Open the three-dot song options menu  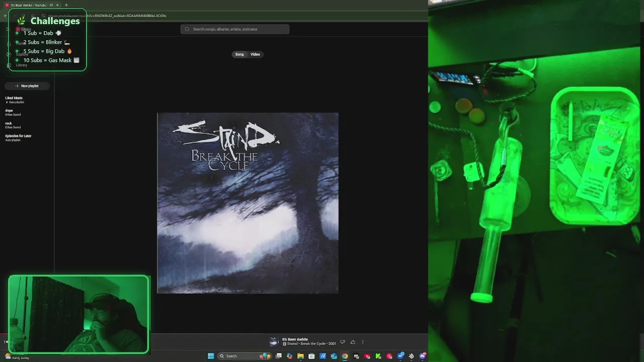[x=363, y=342]
